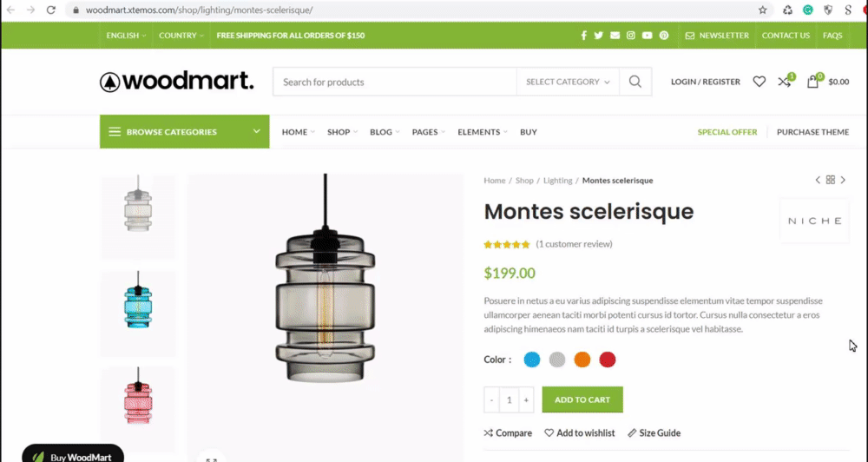The width and height of the screenshot is (868, 462).
Task: Click the Add to Cart button
Action: coord(582,399)
